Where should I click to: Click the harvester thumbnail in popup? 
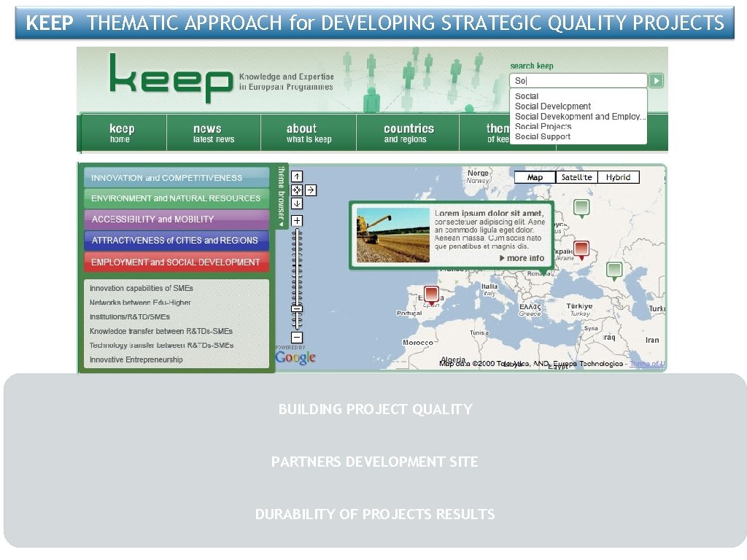(393, 236)
